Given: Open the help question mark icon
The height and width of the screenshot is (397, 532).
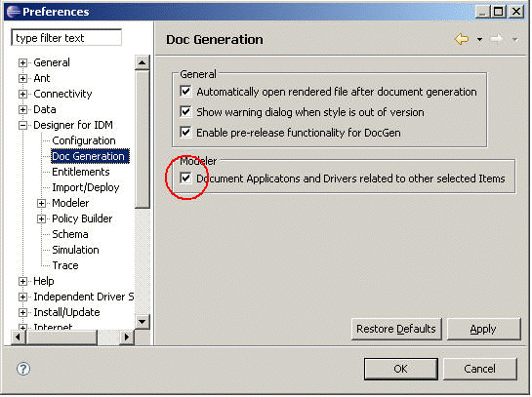Looking at the screenshot, I should [23, 369].
